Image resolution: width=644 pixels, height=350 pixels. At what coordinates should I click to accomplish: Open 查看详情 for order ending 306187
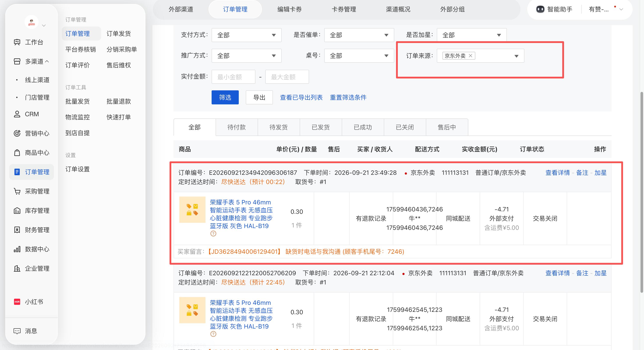557,173
